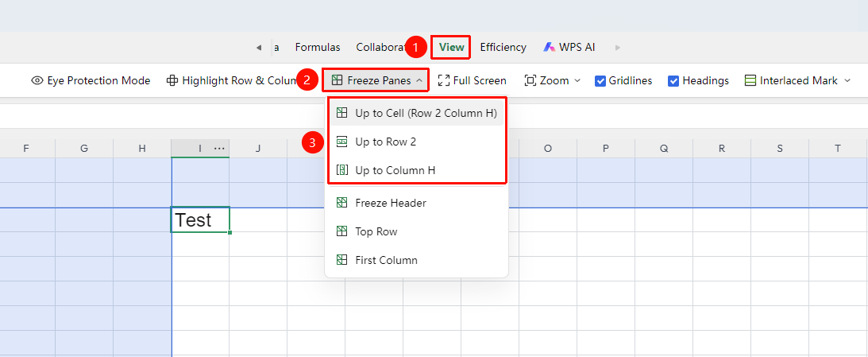The width and height of the screenshot is (868, 357).
Task: Click the Up to Column H icon
Action: 342,170
